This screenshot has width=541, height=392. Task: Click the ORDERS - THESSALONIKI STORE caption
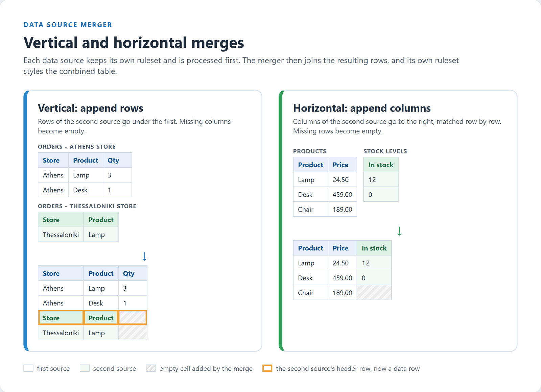coord(87,206)
